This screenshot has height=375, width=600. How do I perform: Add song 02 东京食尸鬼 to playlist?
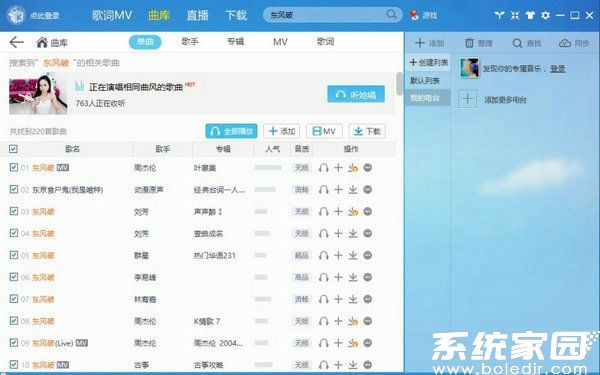click(338, 189)
